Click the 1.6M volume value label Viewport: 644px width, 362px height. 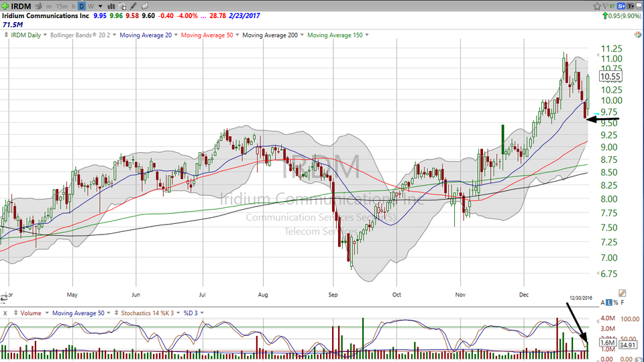608,343
